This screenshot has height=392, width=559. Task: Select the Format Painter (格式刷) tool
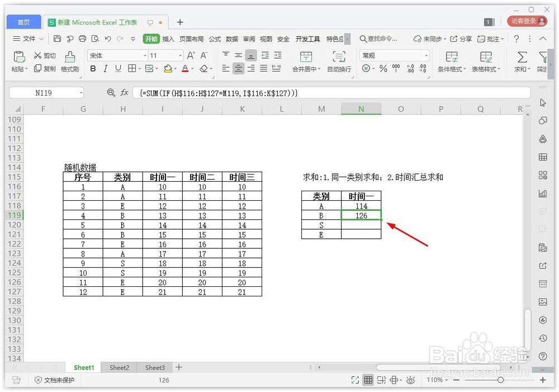click(70, 62)
